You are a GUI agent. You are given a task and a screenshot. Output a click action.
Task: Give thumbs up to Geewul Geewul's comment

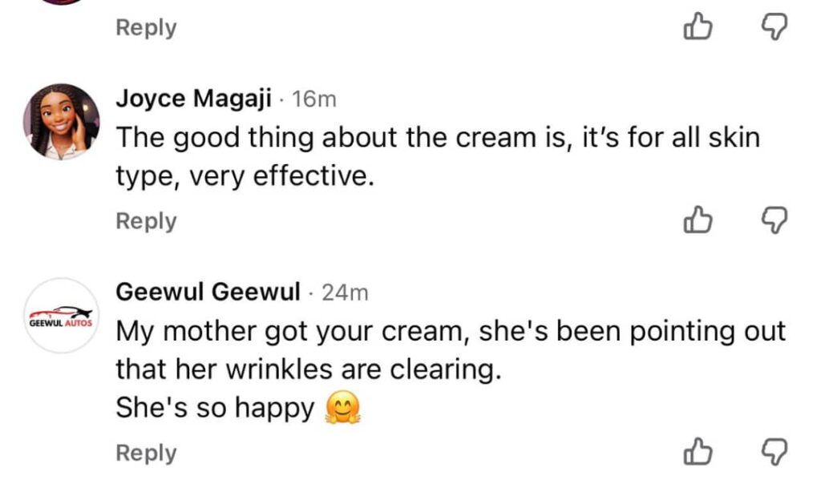[698, 452]
